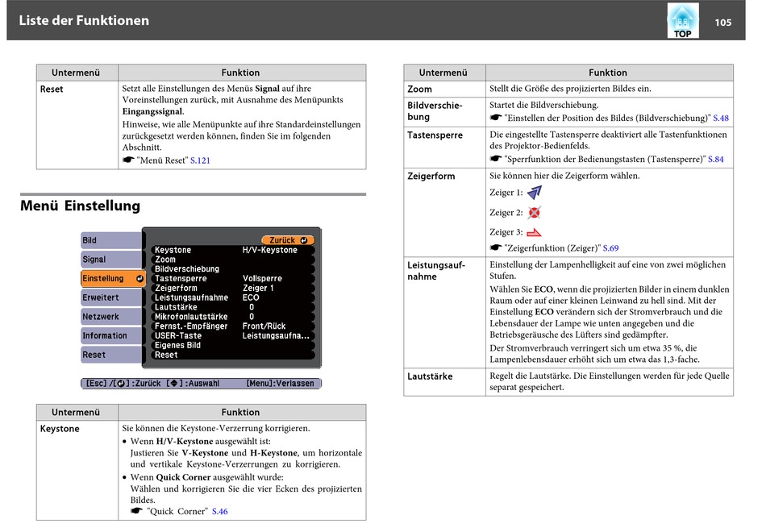Click page number 105
The height and width of the screenshot is (532, 766).
(723, 23)
